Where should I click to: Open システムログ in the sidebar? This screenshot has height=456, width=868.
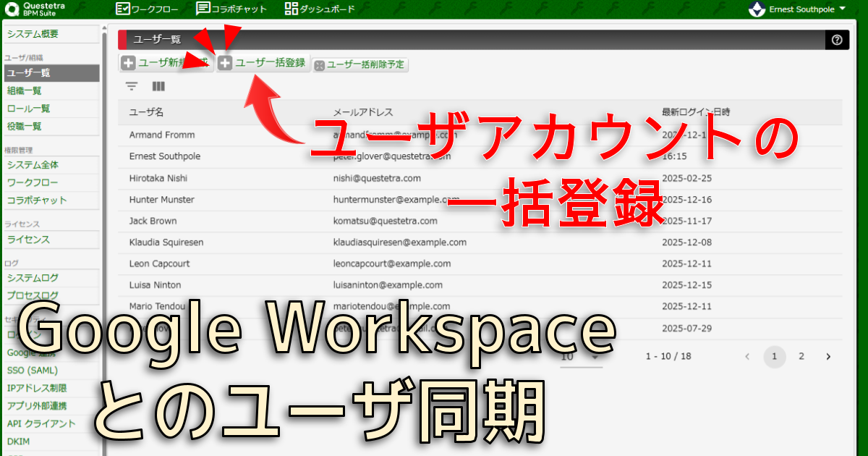click(51, 278)
